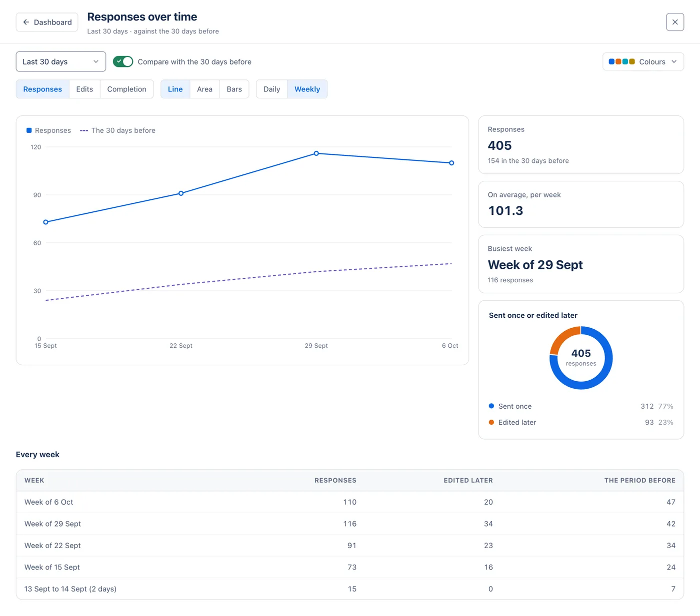Toggle compare with the 30 days before
700x616 pixels.
pyautogui.click(x=123, y=61)
